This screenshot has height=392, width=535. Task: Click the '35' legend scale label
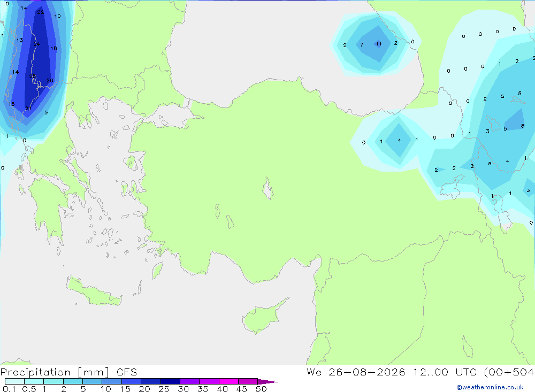[203, 389]
